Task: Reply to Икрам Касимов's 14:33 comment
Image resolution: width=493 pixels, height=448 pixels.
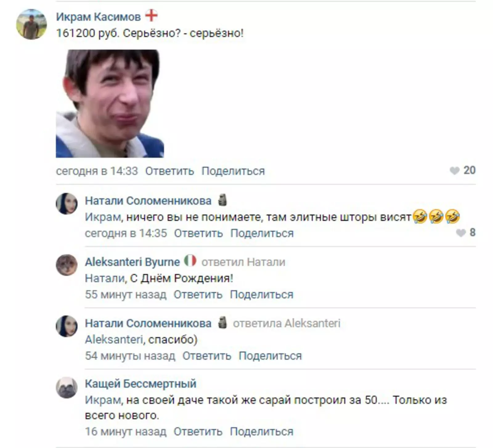Action: pyautogui.click(x=170, y=171)
